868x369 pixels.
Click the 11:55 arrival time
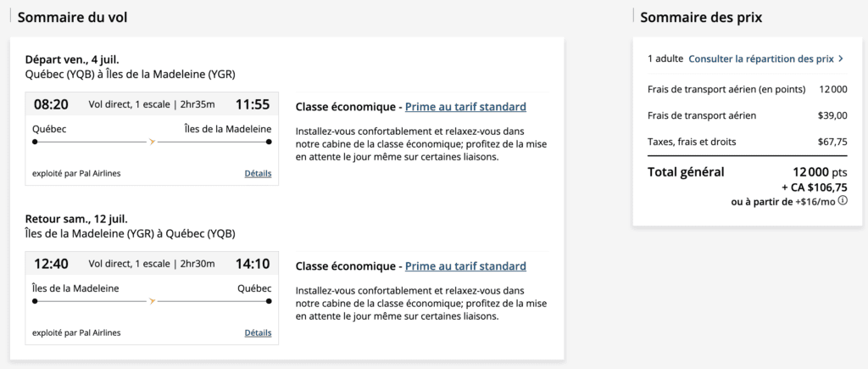pyautogui.click(x=253, y=104)
